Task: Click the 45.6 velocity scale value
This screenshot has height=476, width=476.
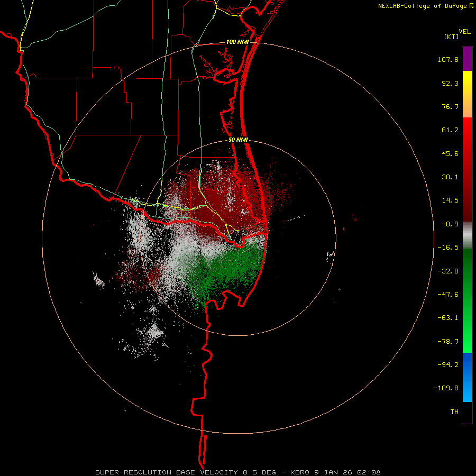Action: [x=450, y=153]
